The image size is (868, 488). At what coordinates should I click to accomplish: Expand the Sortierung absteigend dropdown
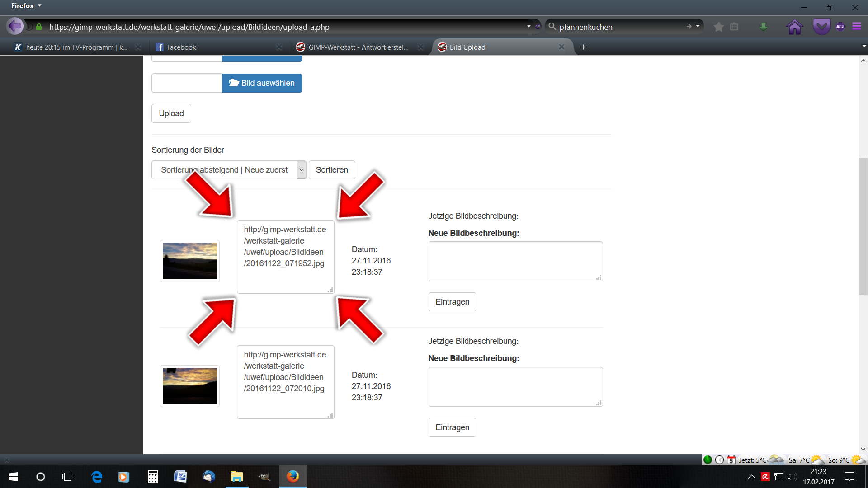301,170
